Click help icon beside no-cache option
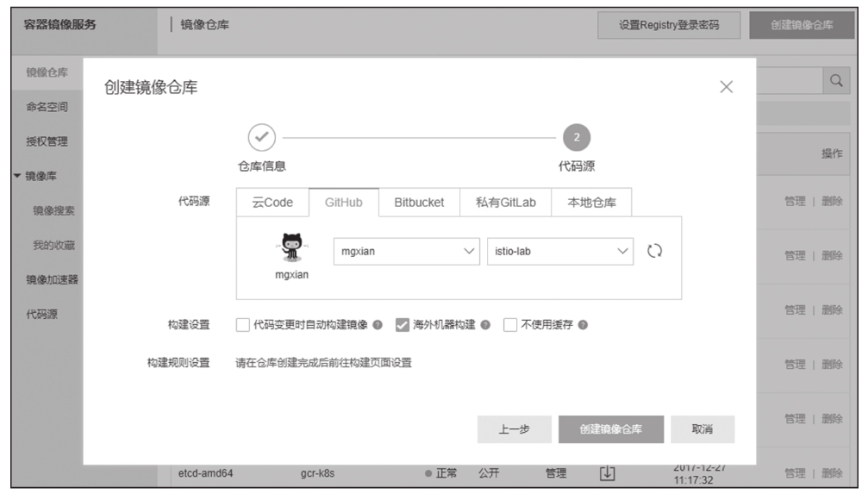868x494 pixels. coord(584,325)
